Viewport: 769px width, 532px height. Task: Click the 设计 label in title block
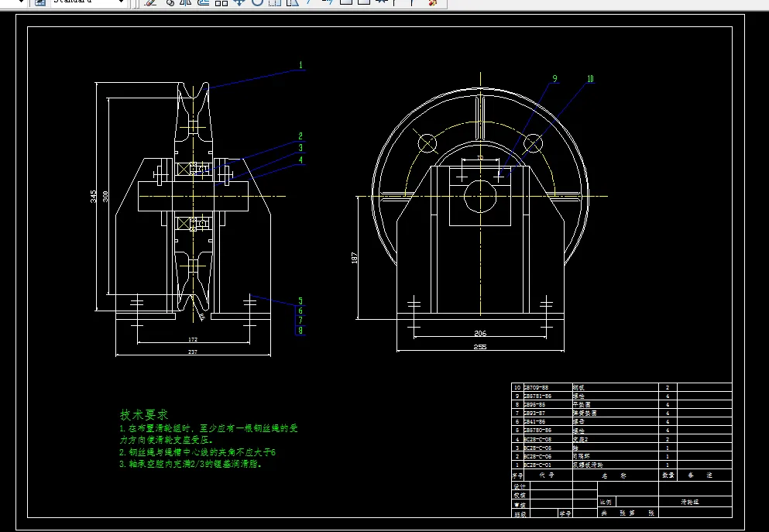point(520,486)
